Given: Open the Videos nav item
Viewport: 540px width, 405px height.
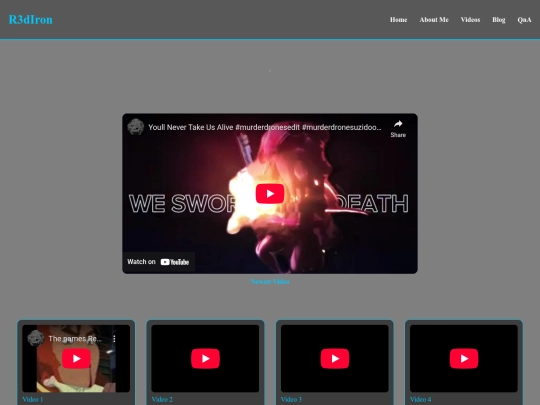Looking at the screenshot, I should click(x=470, y=20).
